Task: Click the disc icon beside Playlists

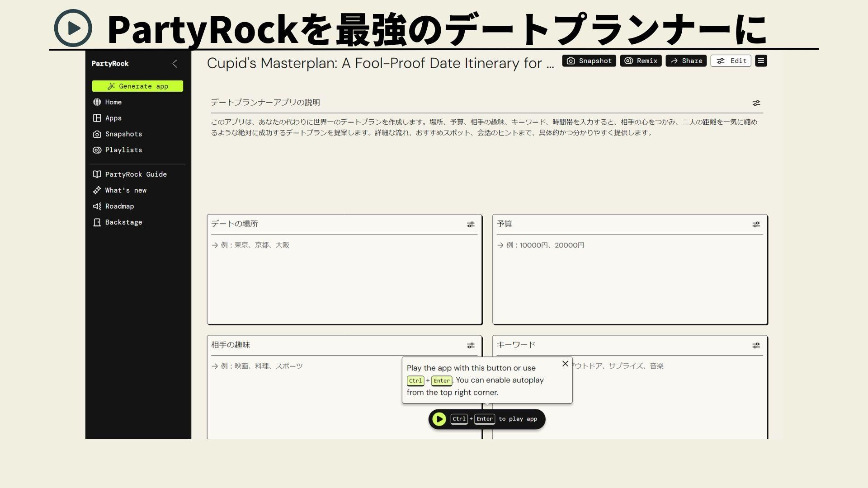Action: (x=97, y=150)
